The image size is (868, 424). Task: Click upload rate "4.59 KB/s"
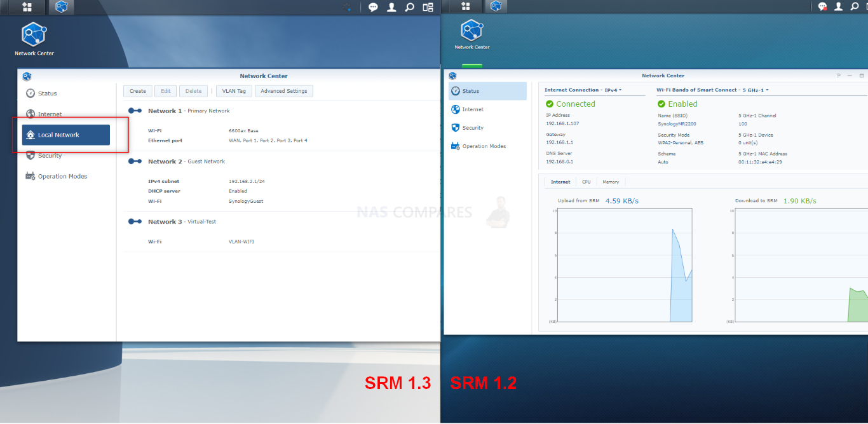[622, 201]
